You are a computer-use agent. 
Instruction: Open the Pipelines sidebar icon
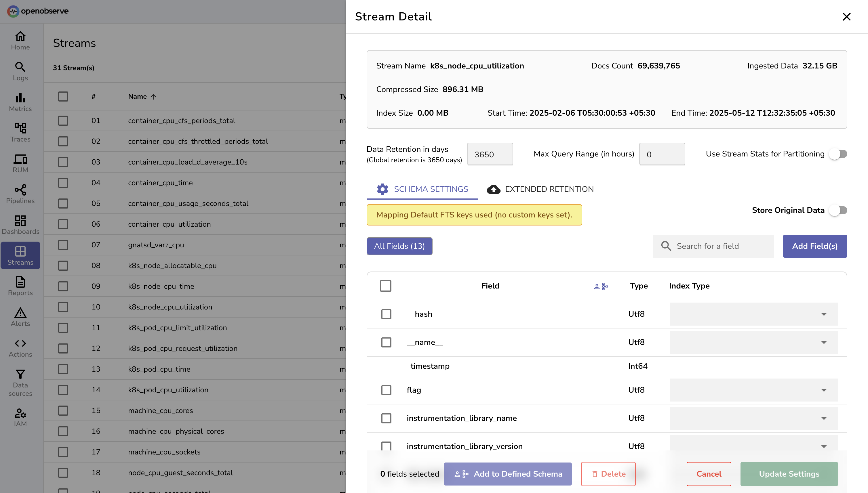coord(20,190)
